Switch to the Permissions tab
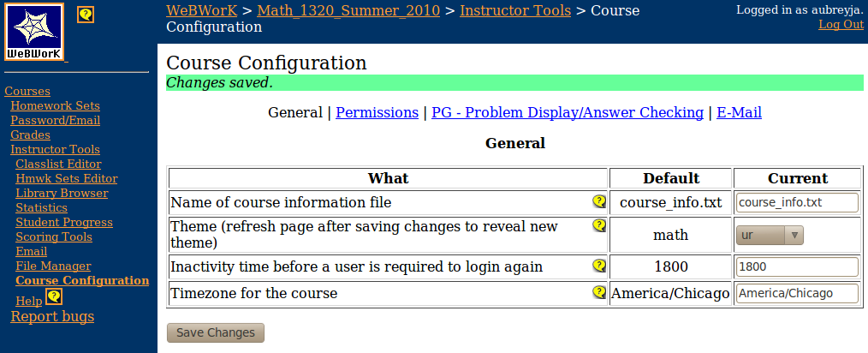Screen dimensions: 868x353 377,112
